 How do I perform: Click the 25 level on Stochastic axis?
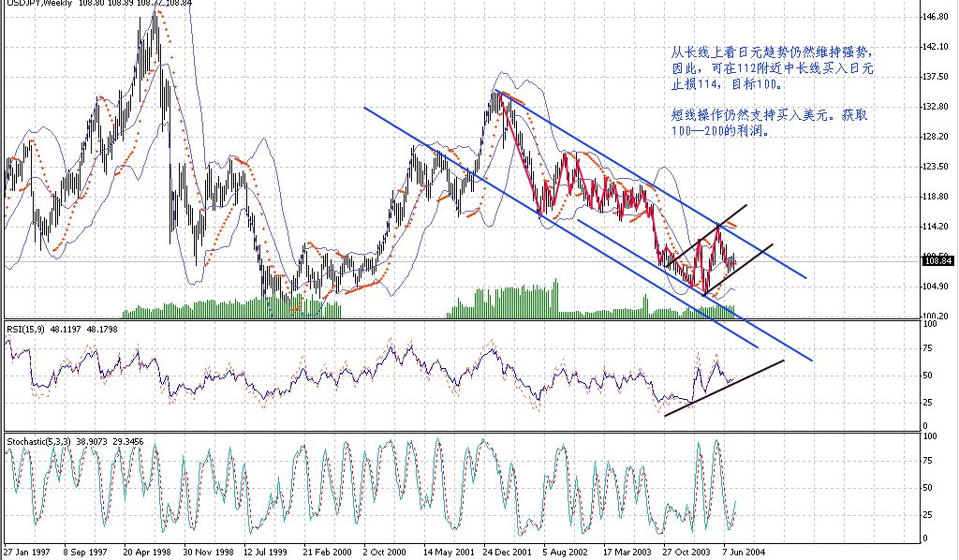tap(928, 515)
